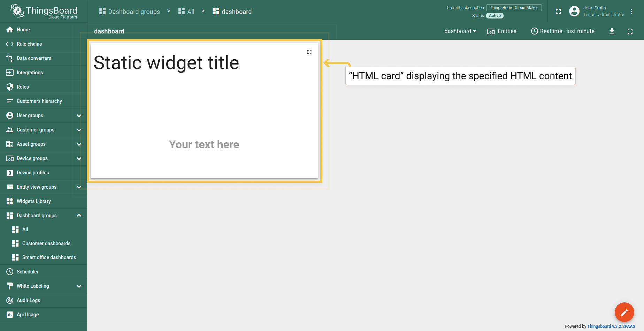Click the Integrations icon
Image resolution: width=644 pixels, height=331 pixels.
point(10,73)
